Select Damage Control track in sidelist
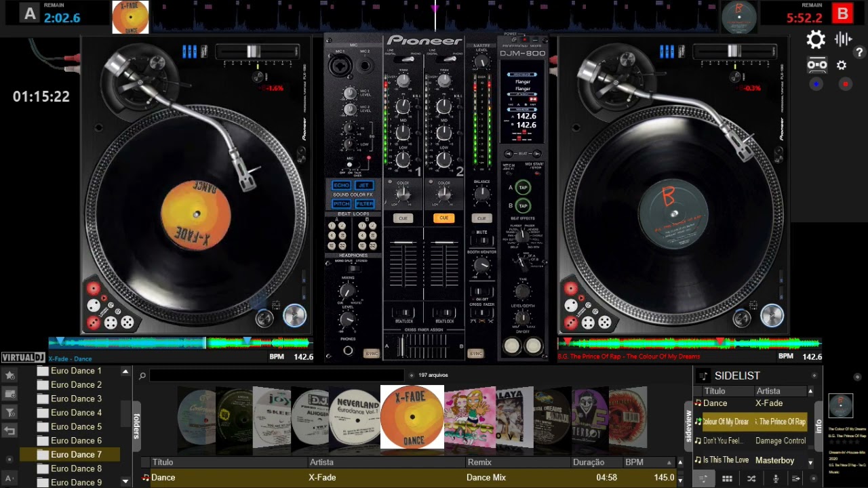The height and width of the screenshot is (488, 868). [781, 441]
